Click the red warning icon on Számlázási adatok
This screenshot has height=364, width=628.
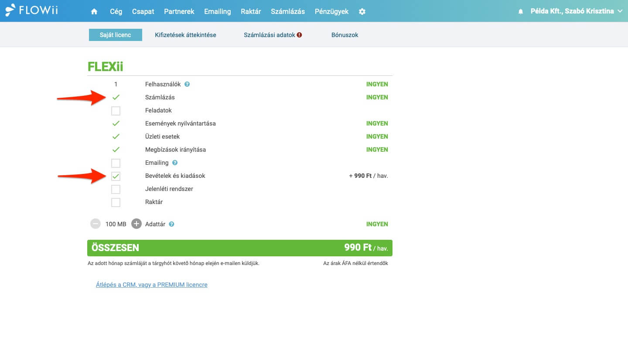tap(300, 35)
